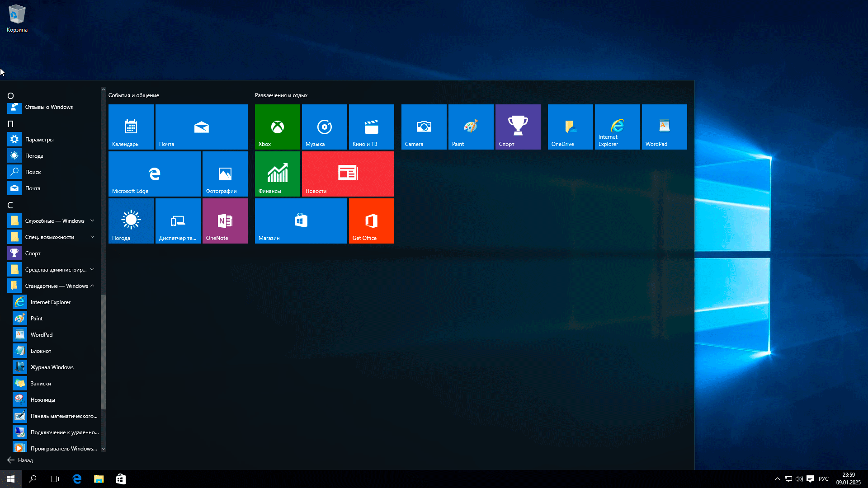Switch input language РУС indicator

824,479
